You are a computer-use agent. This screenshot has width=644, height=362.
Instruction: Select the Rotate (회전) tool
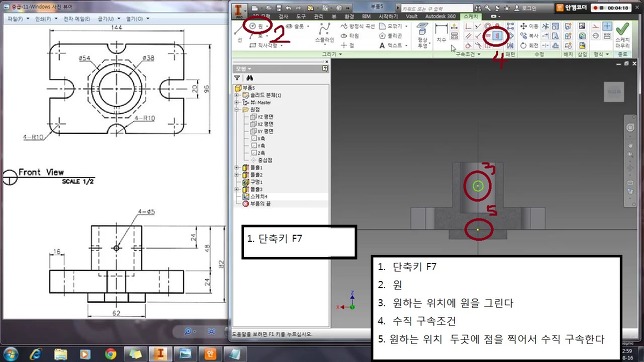point(529,45)
